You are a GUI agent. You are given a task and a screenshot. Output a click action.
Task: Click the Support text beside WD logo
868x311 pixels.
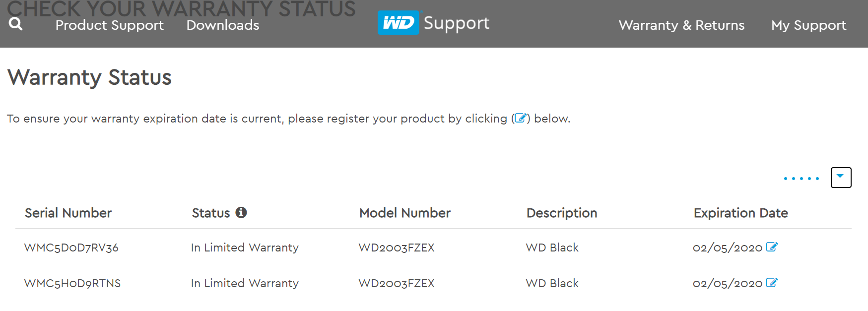(x=457, y=23)
